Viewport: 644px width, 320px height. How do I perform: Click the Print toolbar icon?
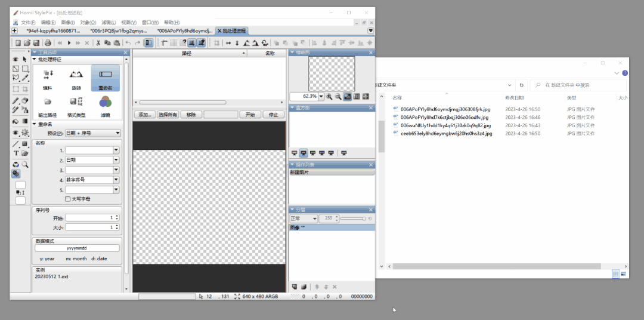point(48,43)
